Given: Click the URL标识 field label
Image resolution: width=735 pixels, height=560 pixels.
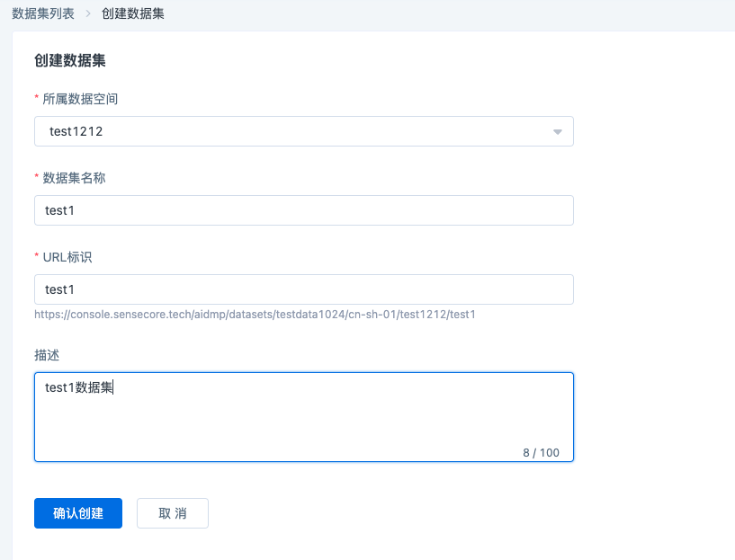Looking at the screenshot, I should [67, 257].
